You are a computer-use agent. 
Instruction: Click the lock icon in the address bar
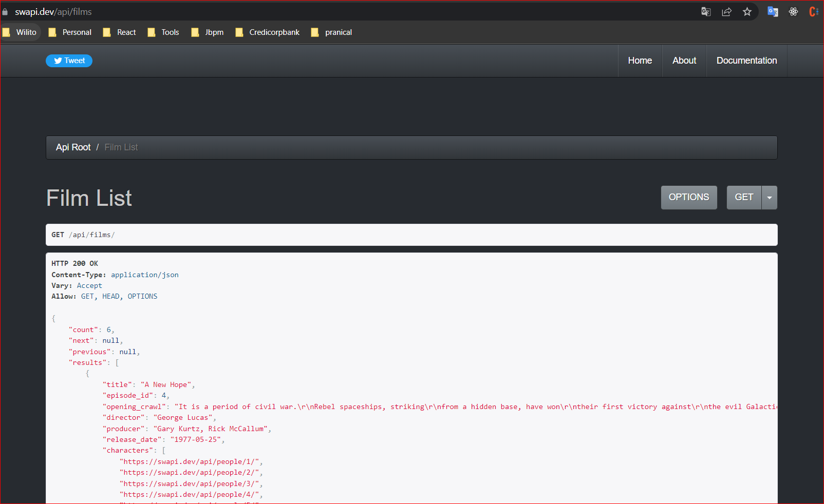(x=5, y=12)
